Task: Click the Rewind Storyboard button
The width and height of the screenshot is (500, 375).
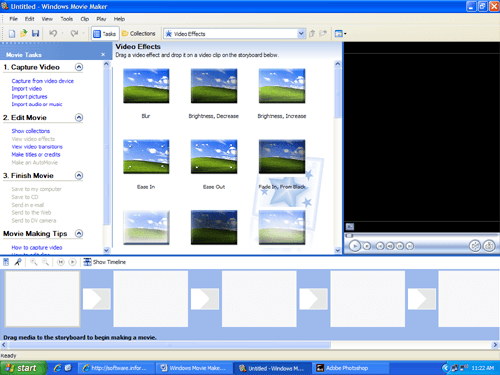Action: click(x=60, y=262)
